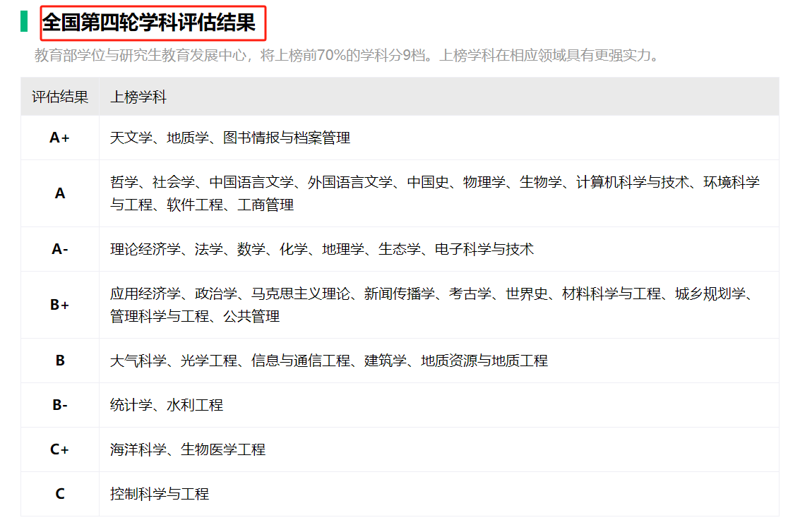Click the 评估结果 column header

[x=60, y=97]
